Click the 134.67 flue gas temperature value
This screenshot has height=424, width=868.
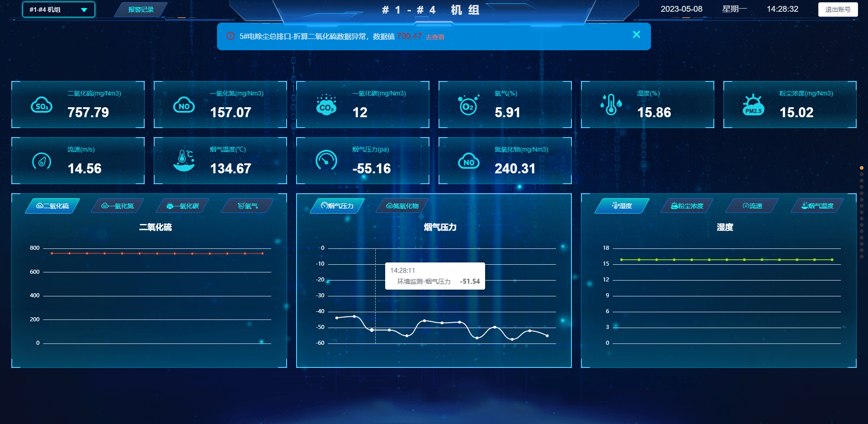click(231, 168)
